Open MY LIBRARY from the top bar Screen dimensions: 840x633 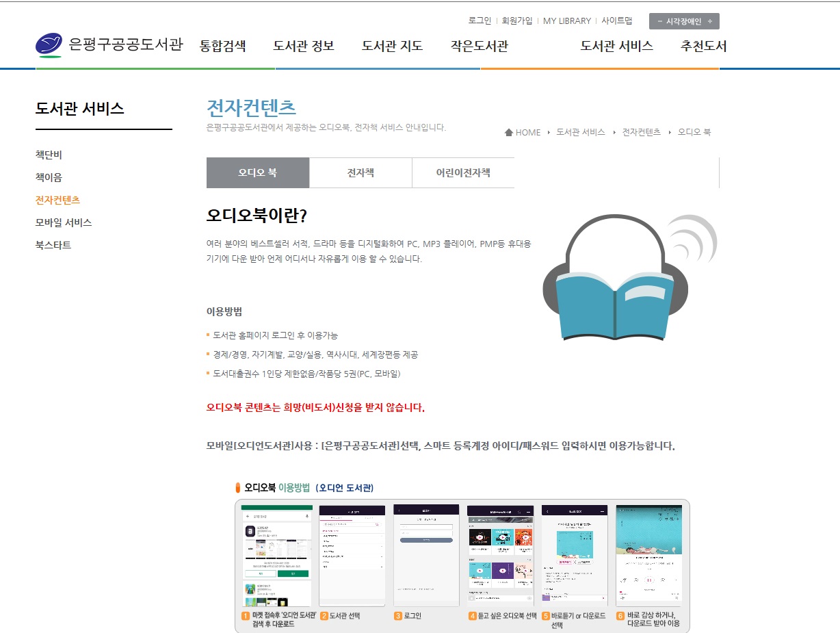(x=566, y=21)
